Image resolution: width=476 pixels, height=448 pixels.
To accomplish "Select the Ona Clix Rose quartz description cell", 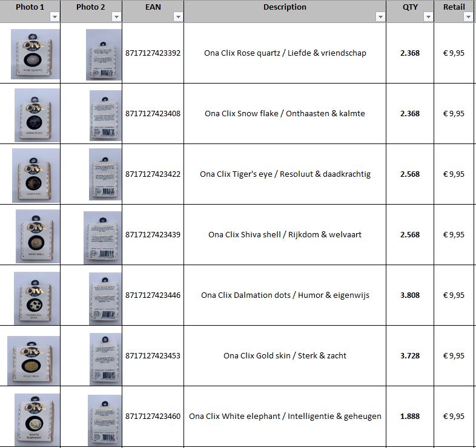I will pyautogui.click(x=285, y=53).
